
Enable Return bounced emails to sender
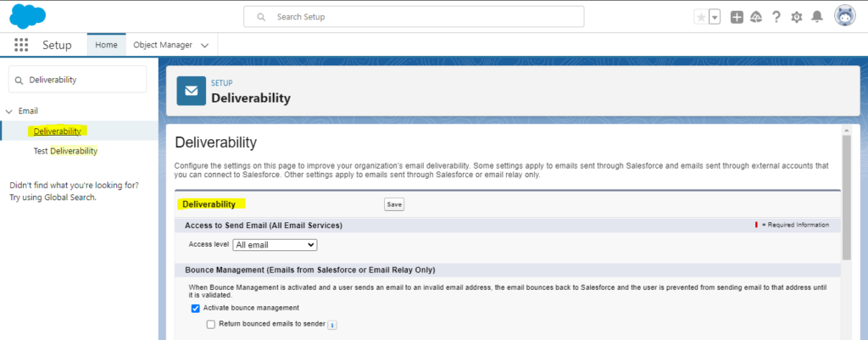click(211, 325)
